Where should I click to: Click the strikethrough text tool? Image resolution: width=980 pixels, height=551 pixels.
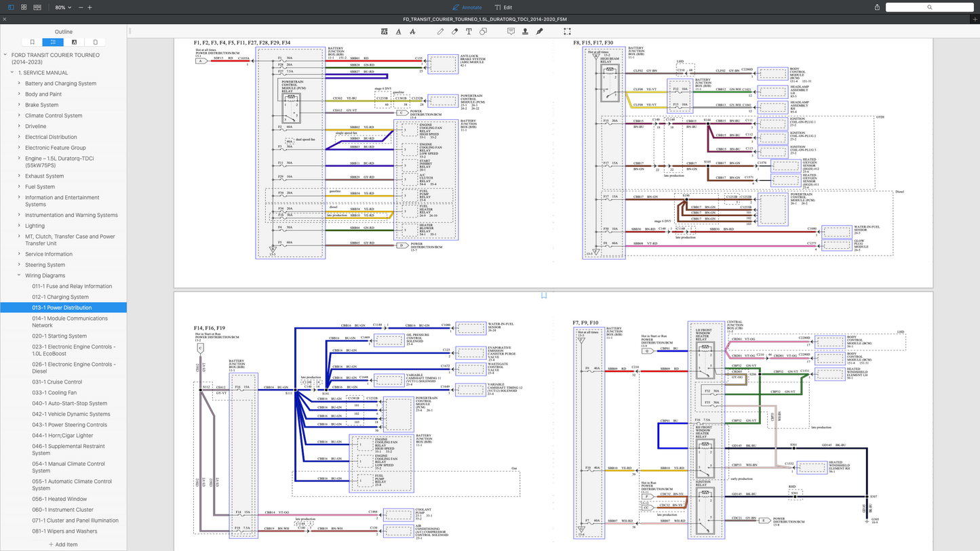(x=412, y=31)
